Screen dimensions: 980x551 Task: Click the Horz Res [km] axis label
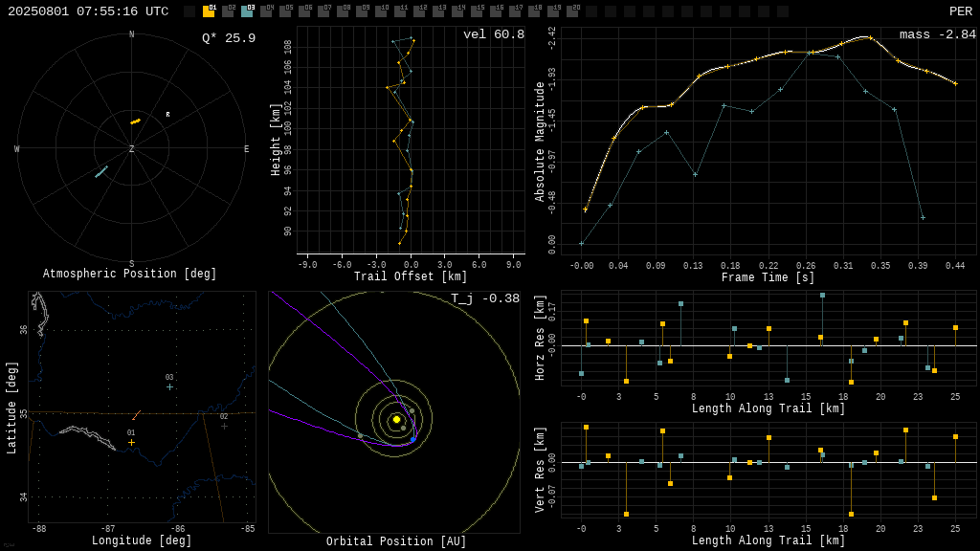(x=540, y=338)
